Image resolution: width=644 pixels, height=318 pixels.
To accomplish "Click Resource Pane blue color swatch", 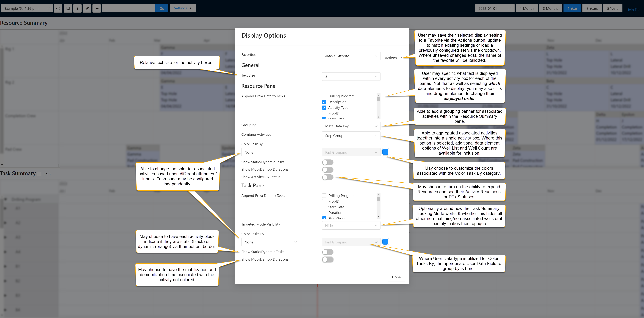I will (385, 152).
